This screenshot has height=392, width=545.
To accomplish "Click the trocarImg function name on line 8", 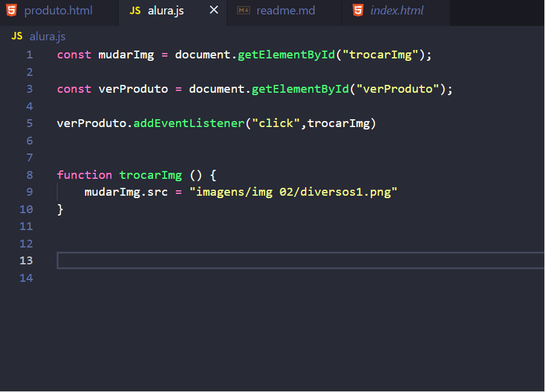I will click(x=151, y=175).
